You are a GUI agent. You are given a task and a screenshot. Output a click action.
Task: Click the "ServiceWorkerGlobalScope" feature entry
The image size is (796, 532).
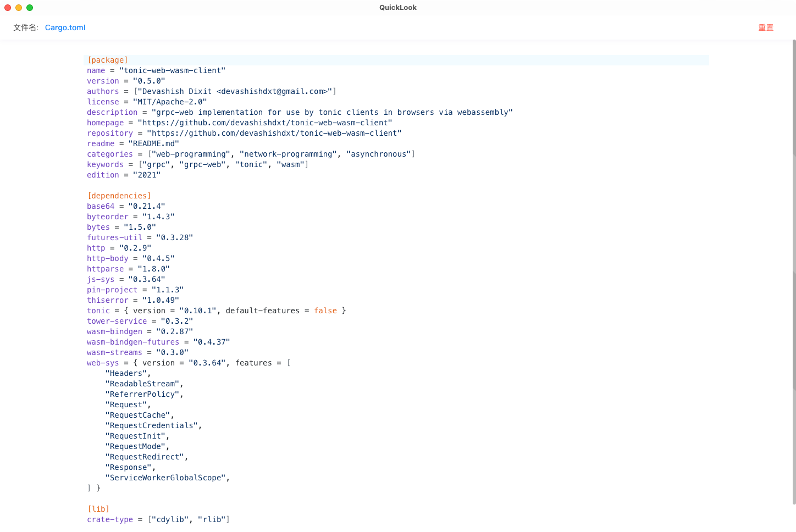click(x=168, y=478)
